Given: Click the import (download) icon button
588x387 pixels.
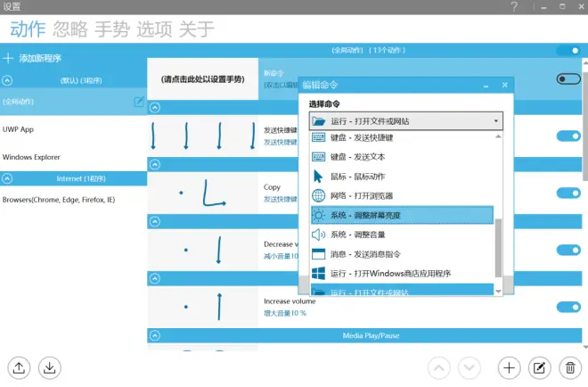Looking at the screenshot, I should (x=50, y=368).
